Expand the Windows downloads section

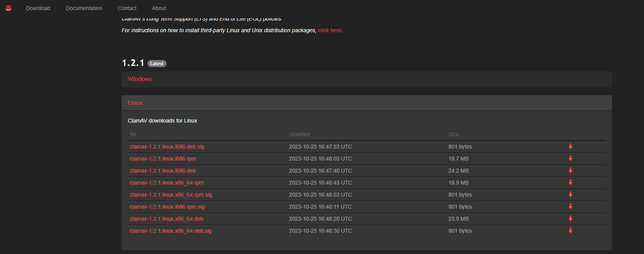point(367,79)
